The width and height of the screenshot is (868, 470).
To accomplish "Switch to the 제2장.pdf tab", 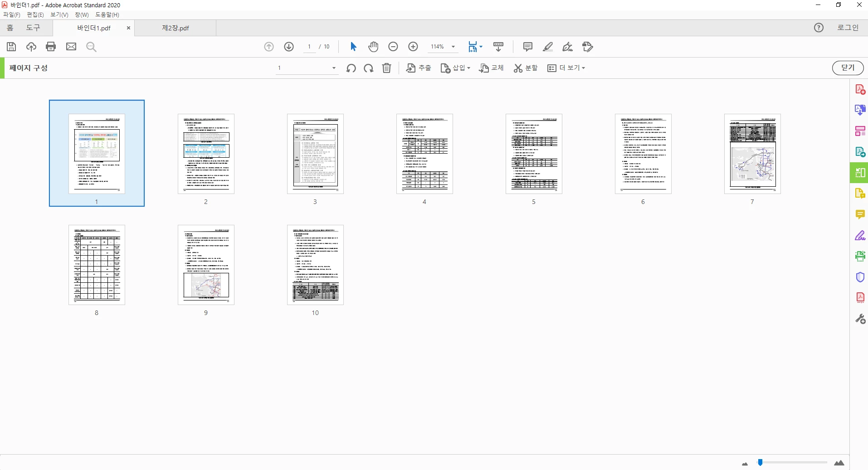I will tap(176, 28).
